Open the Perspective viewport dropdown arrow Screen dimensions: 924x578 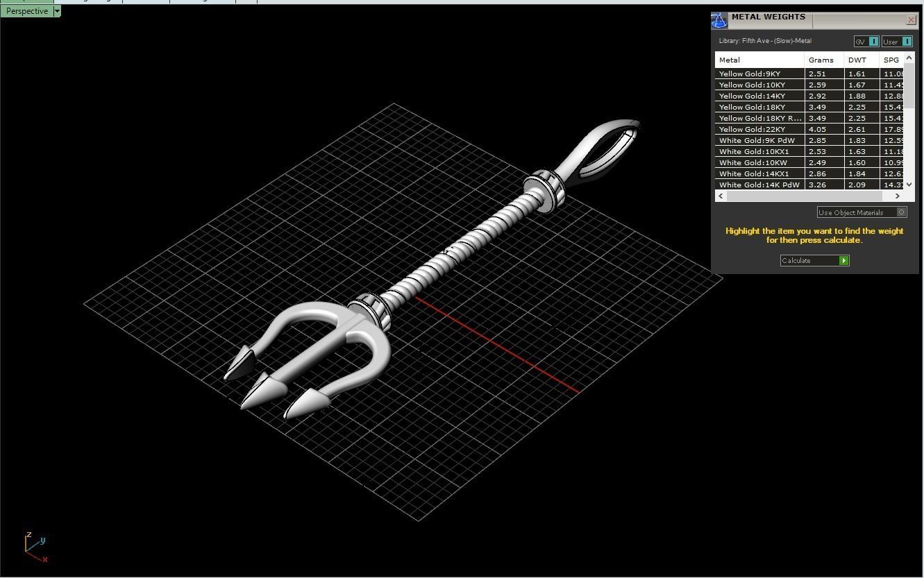coord(57,11)
